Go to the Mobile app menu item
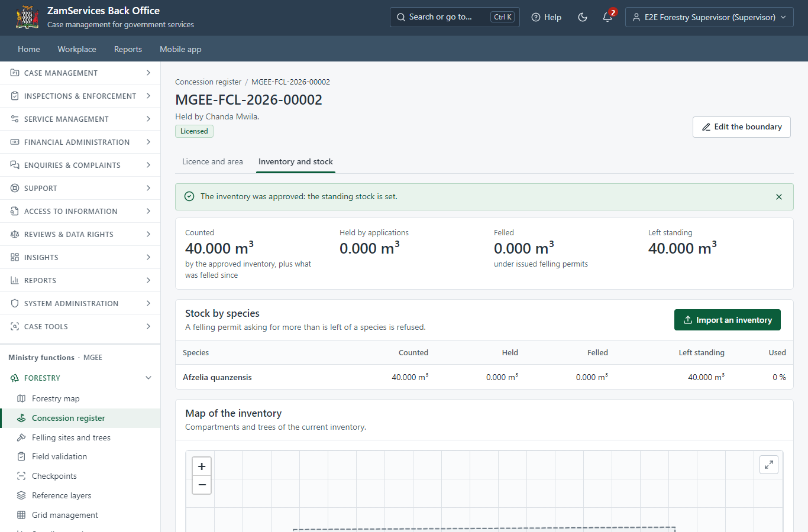Image resolution: width=808 pixels, height=532 pixels. pos(180,49)
